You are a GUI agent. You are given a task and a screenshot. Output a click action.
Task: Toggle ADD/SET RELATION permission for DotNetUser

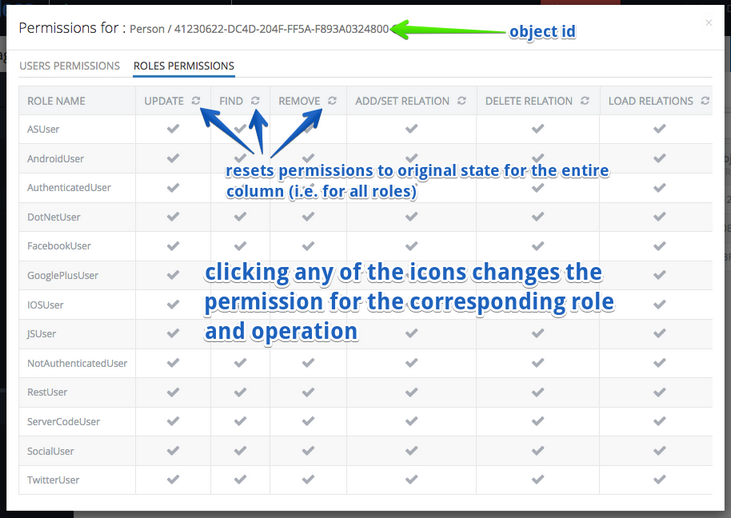click(x=411, y=217)
